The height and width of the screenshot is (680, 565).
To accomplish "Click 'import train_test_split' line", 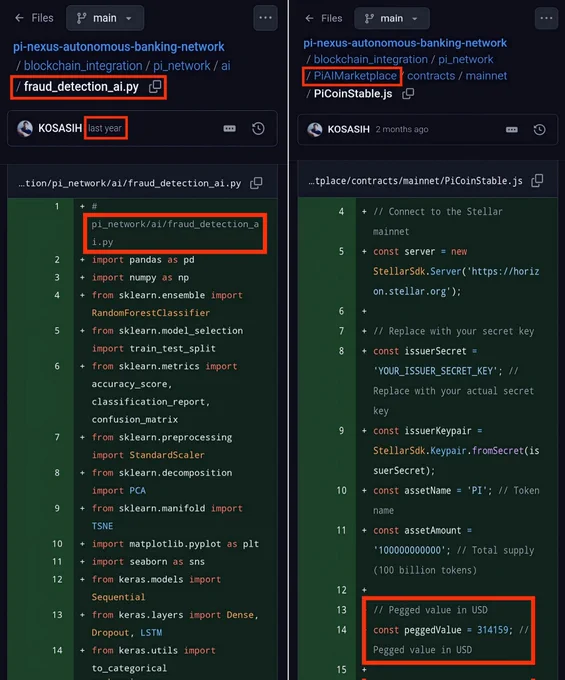I will [153, 348].
